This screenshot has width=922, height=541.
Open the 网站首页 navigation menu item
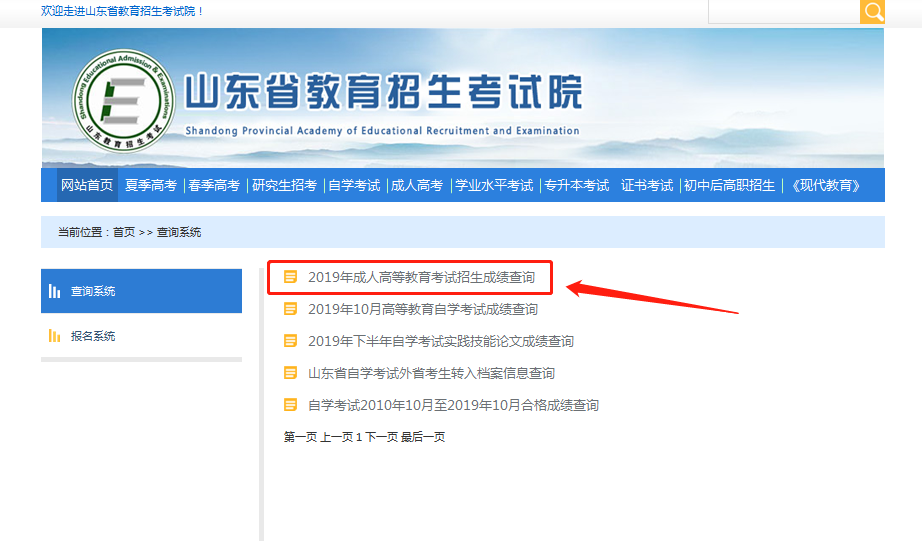(x=87, y=185)
